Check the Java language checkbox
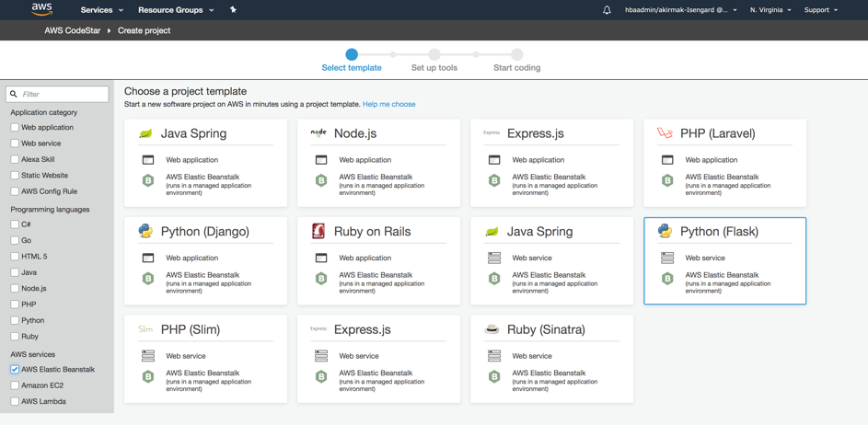This screenshot has height=425, width=868. [15, 272]
